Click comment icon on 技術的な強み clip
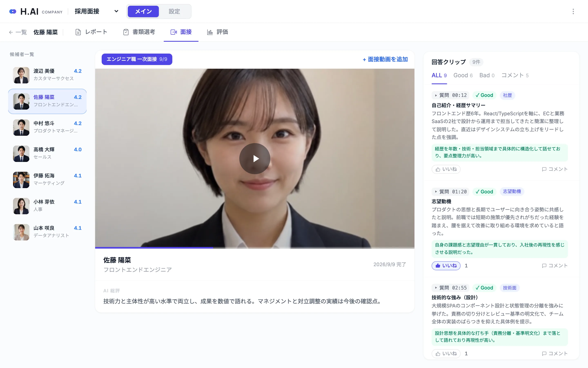 point(544,353)
